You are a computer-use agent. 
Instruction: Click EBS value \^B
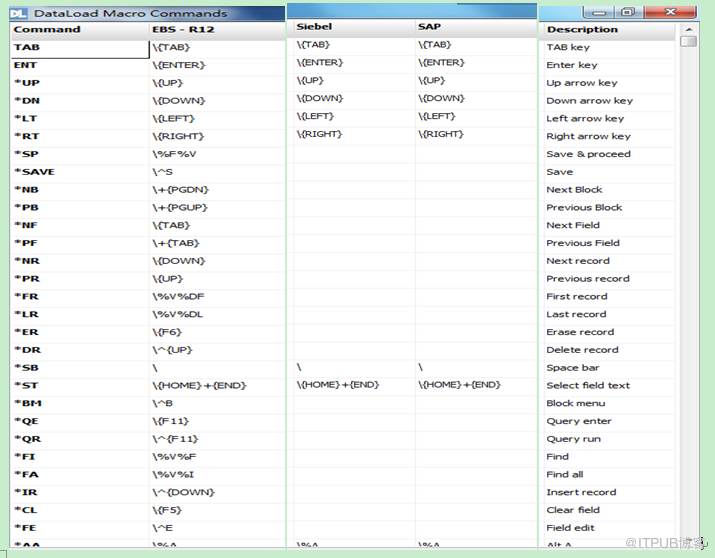(163, 403)
